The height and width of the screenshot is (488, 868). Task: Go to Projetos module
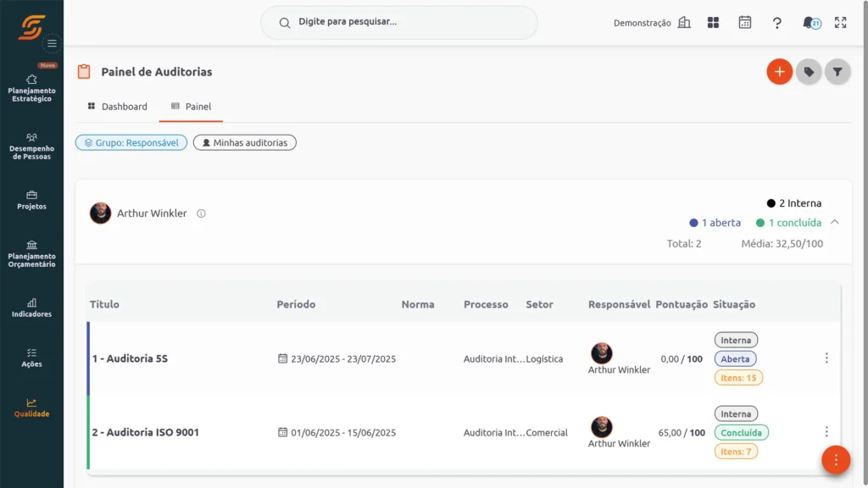coord(31,200)
